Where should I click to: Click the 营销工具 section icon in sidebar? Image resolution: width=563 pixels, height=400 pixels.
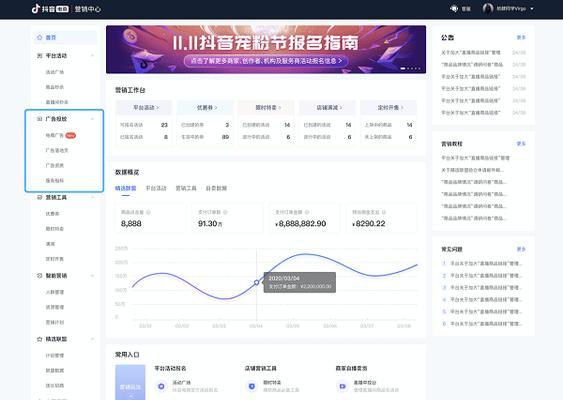click(x=39, y=197)
